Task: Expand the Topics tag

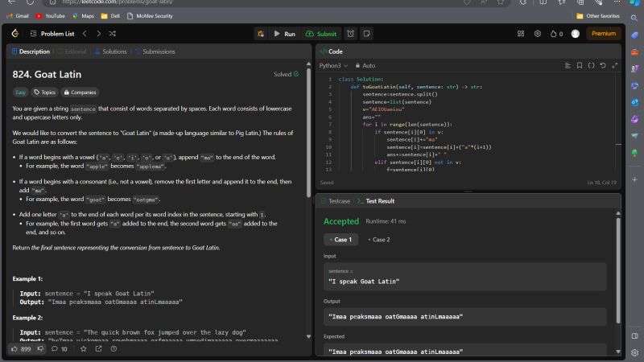Action: (x=44, y=93)
